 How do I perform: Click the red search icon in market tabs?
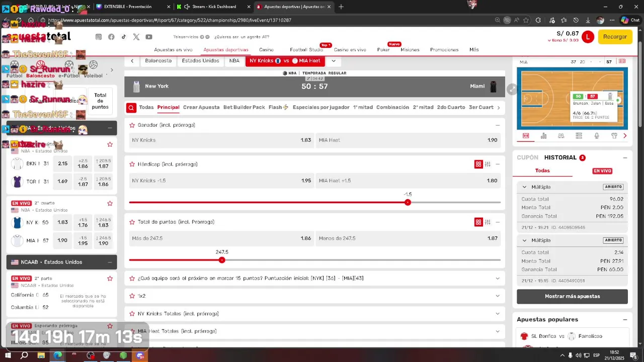131,107
